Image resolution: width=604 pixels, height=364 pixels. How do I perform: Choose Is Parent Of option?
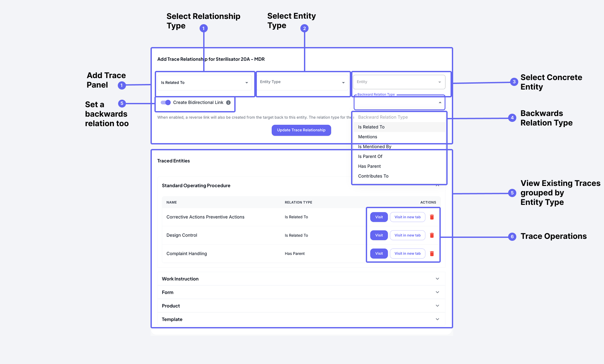click(x=370, y=157)
